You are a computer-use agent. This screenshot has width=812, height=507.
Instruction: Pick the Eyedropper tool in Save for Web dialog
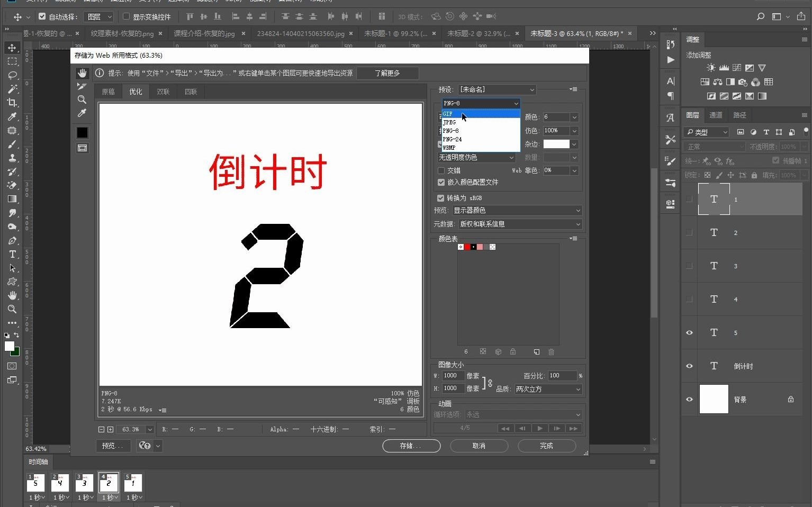coord(82,113)
